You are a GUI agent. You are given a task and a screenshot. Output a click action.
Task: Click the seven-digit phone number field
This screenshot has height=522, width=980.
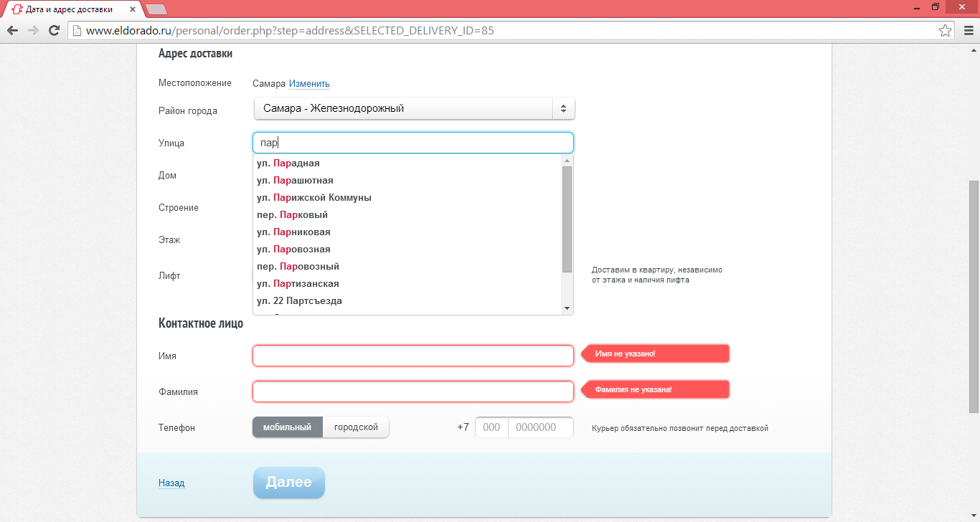541,427
